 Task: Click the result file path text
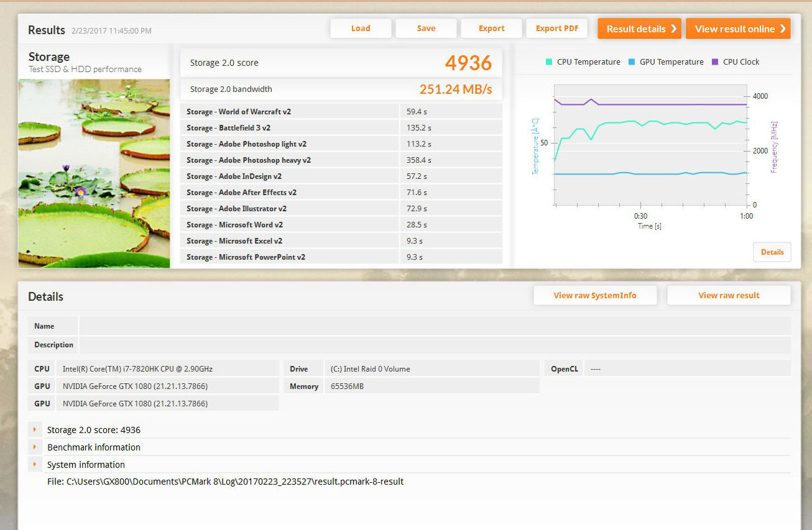point(226,482)
